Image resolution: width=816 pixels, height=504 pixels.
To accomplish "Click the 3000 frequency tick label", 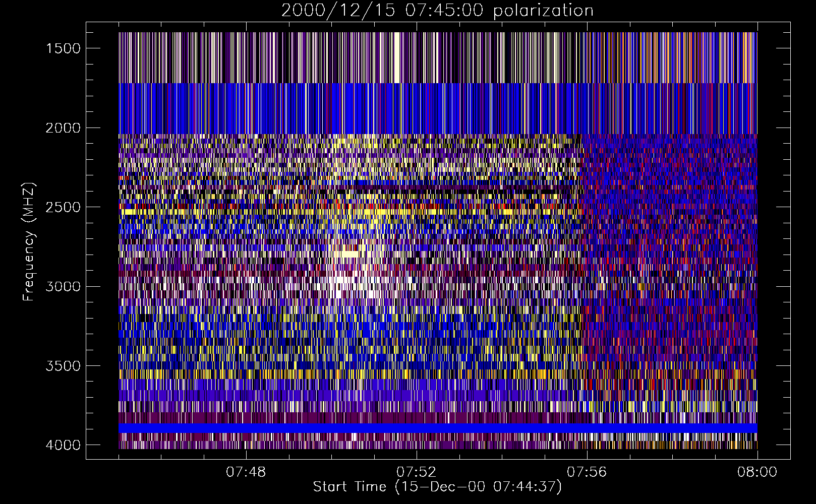I will pyautogui.click(x=63, y=287).
